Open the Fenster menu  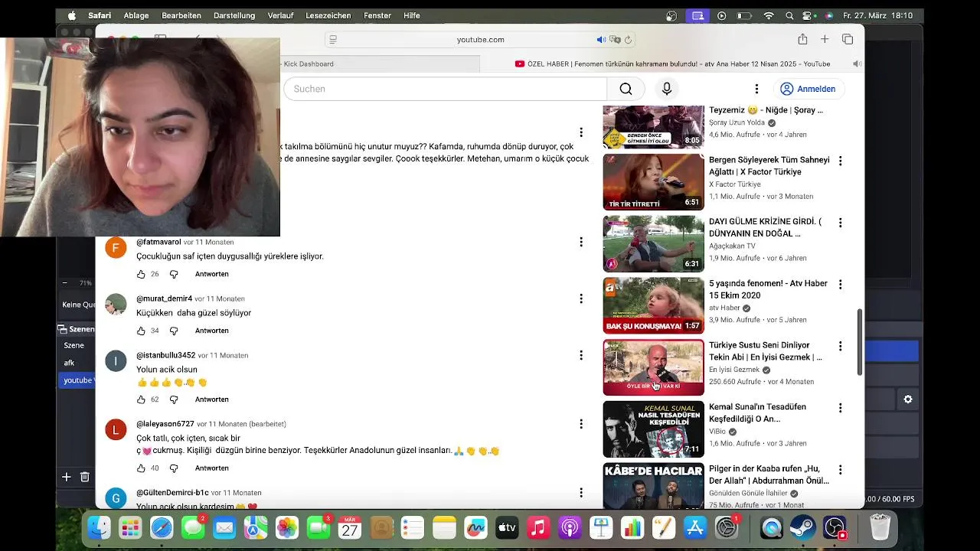click(x=377, y=15)
